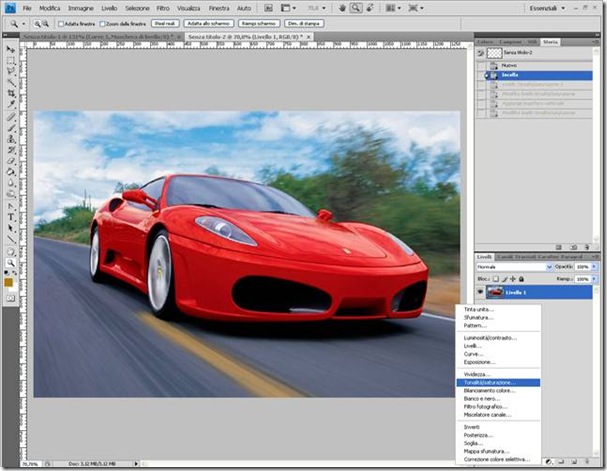Open the Opacità slider arrow

coord(595,267)
